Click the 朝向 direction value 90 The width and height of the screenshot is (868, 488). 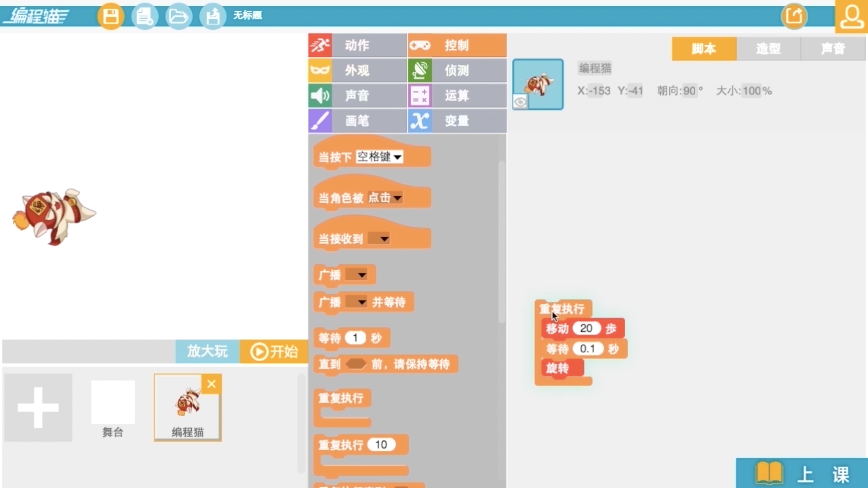click(689, 91)
